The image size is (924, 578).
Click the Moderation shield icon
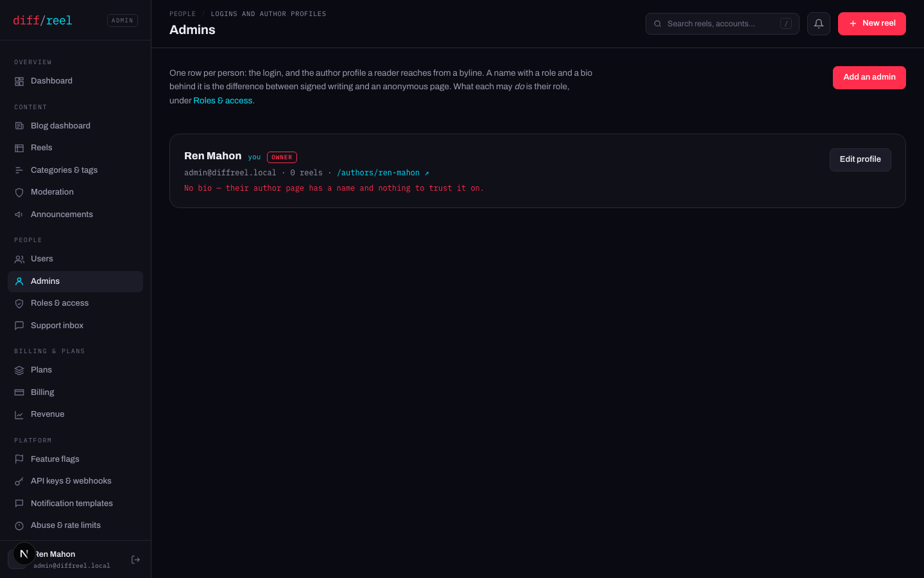coord(19,193)
